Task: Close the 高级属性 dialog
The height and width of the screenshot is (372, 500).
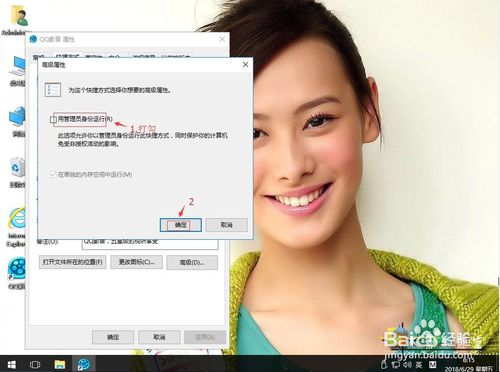Action: [x=245, y=65]
